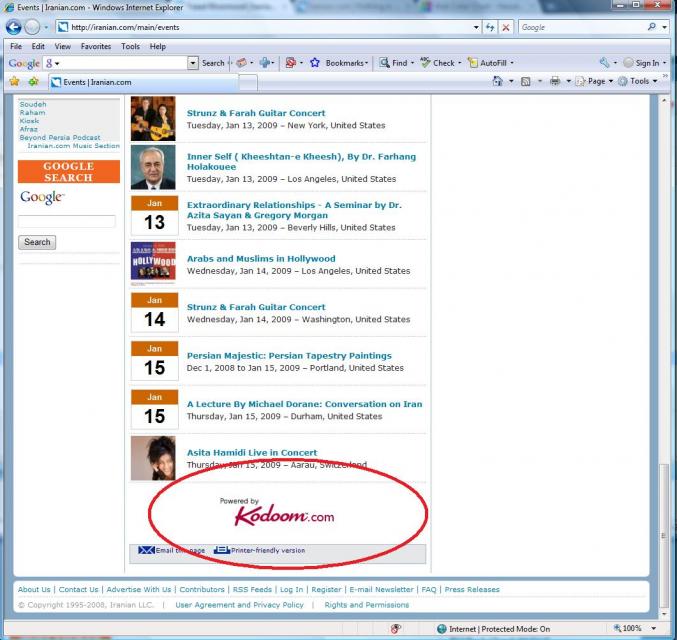Open Michael Dorane Conversation on Iran lecture link
Viewport: 677px width, 640px height.
click(304, 404)
